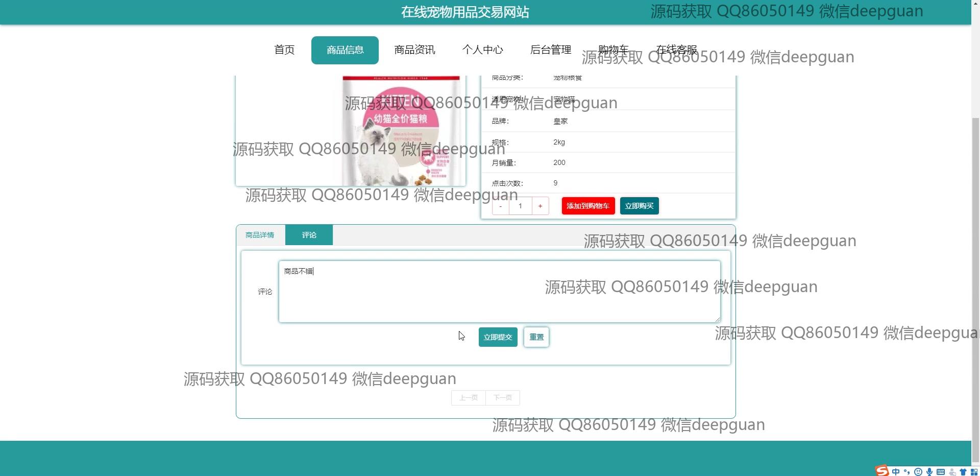Click the Sogou account login icon
This screenshot has width=980, height=476.
[x=952, y=472]
